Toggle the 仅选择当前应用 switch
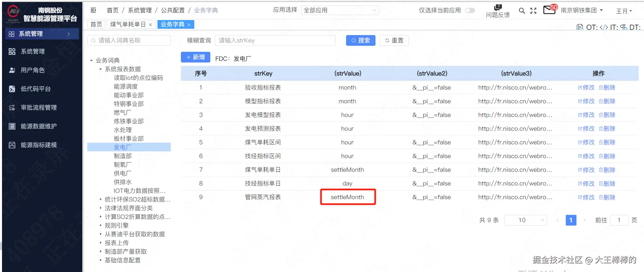The image size is (644, 272). pyautogui.click(x=470, y=10)
